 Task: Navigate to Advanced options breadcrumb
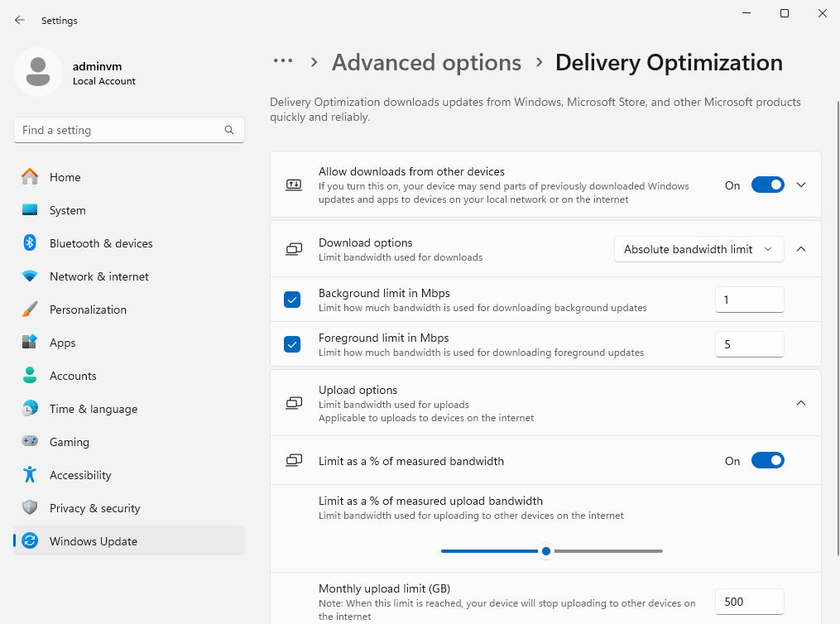click(x=426, y=63)
